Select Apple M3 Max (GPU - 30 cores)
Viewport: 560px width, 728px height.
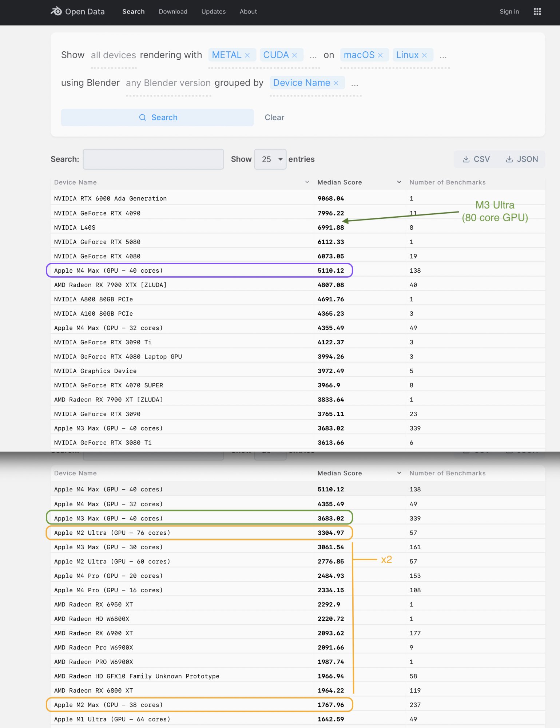(x=108, y=547)
